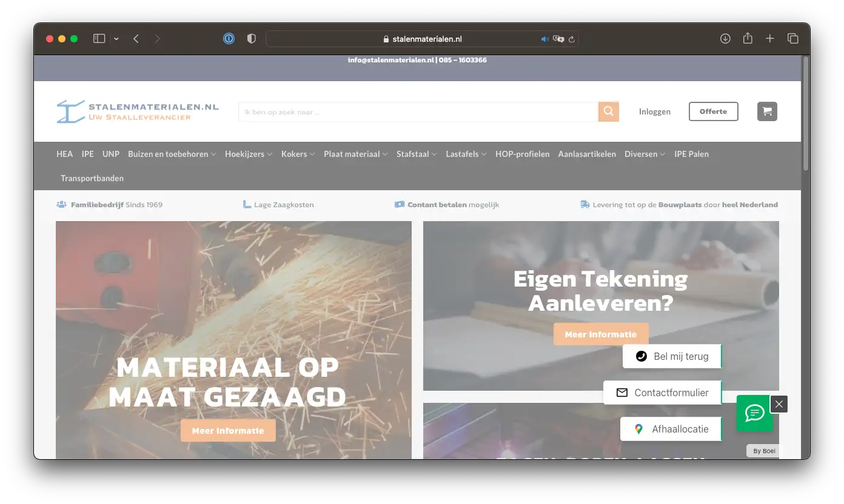Expand the Lastafels dropdown
This screenshot has height=504, width=844.
point(466,154)
